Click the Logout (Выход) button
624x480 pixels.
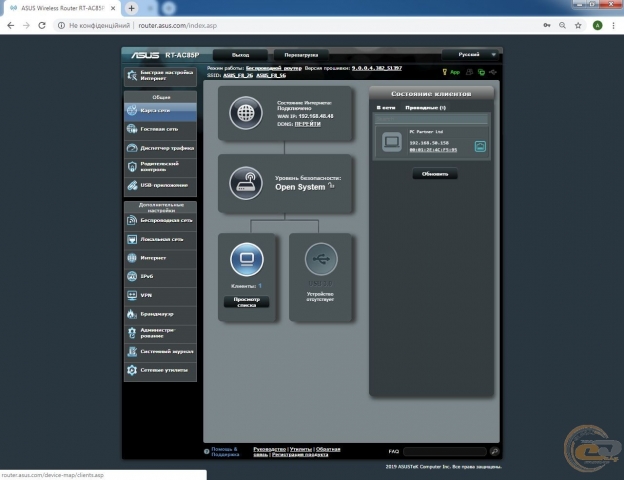240,54
